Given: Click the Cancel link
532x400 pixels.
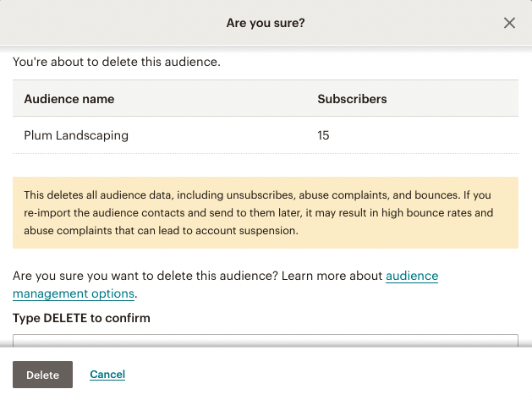Looking at the screenshot, I should click(x=107, y=375).
